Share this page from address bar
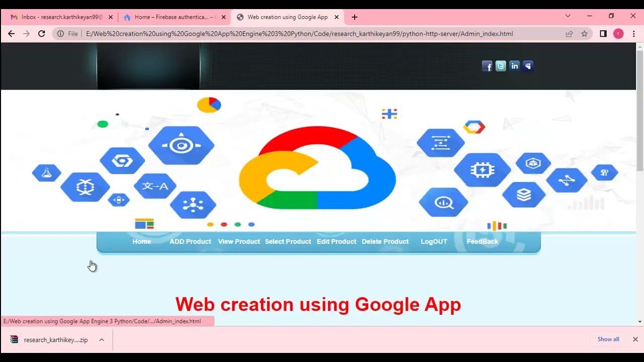 569,34
